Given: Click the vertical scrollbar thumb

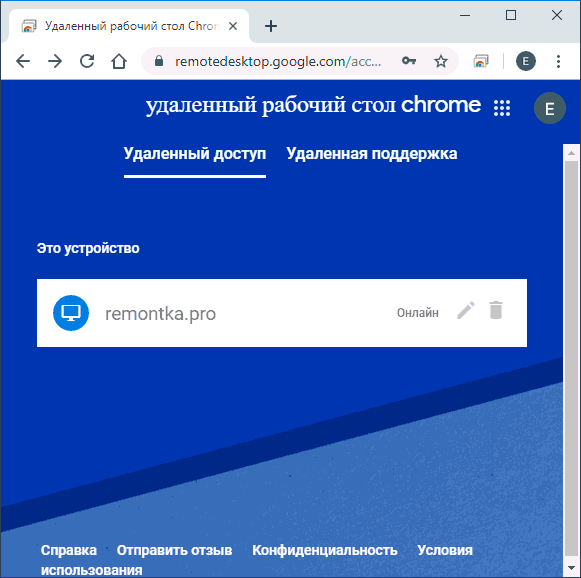Looking at the screenshot, I should [571, 358].
